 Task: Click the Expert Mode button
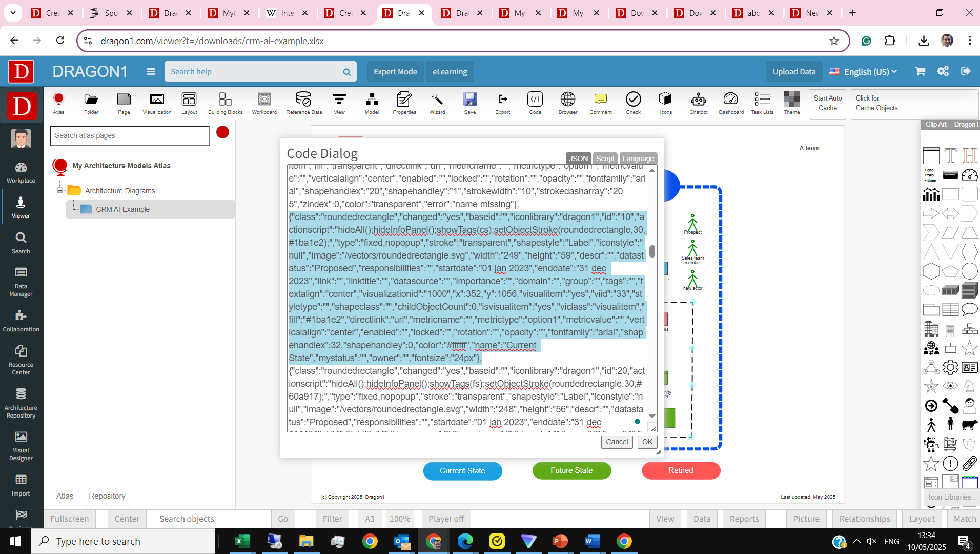click(x=395, y=72)
